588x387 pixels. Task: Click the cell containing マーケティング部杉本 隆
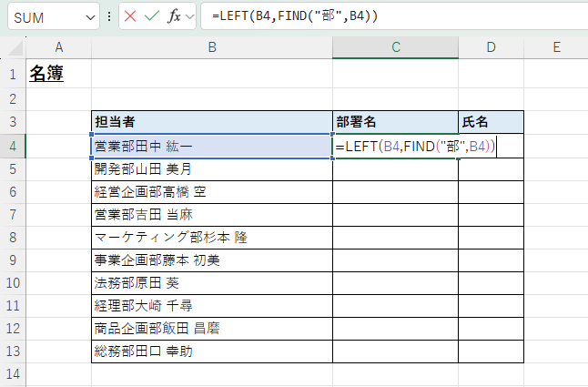[211, 237]
